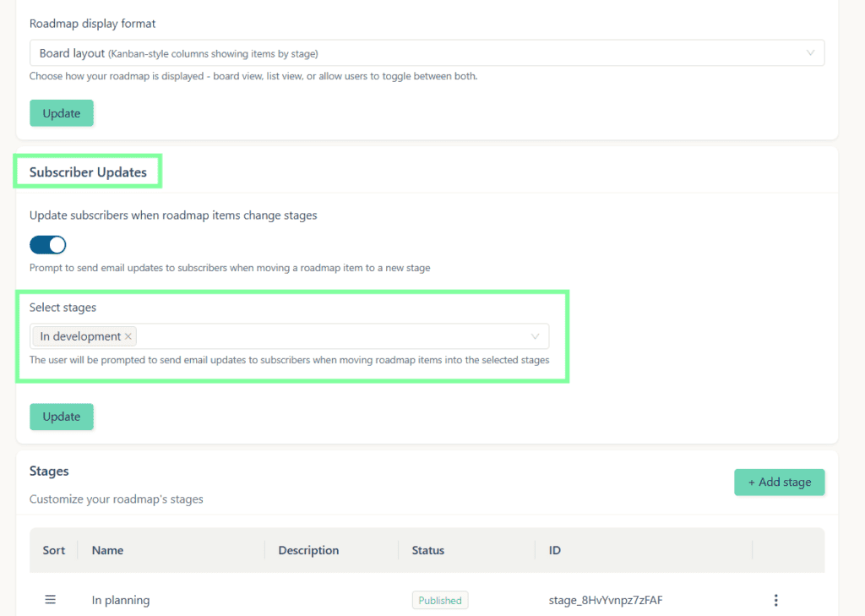The width and height of the screenshot is (865, 616).
Task: Click the Published status badge
Action: pos(440,600)
